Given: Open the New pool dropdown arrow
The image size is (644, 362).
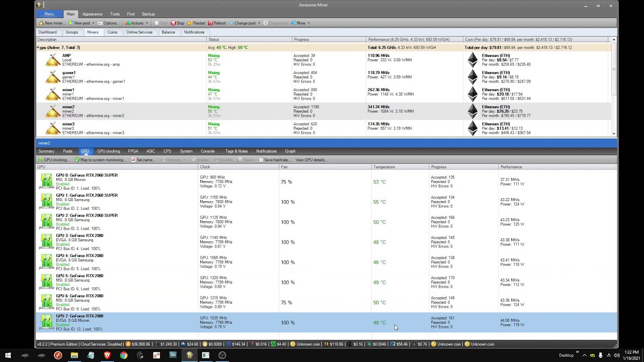Looking at the screenshot, I should tap(93, 23).
